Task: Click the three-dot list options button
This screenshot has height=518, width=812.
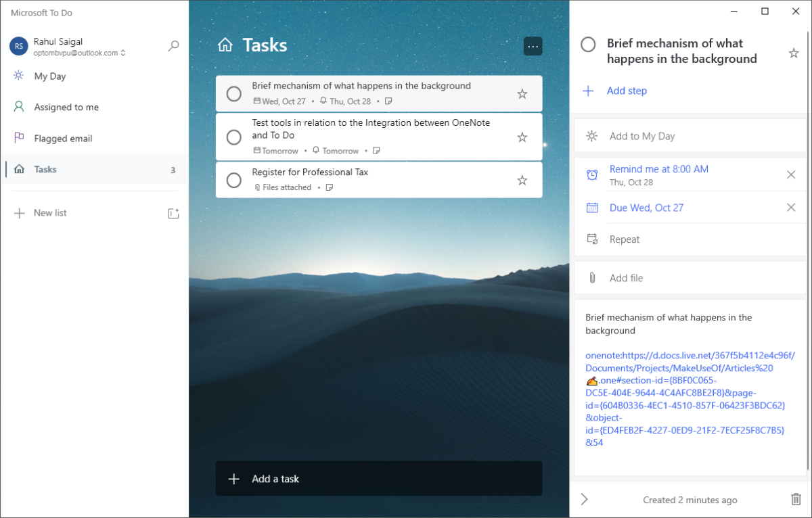Action: pos(533,46)
